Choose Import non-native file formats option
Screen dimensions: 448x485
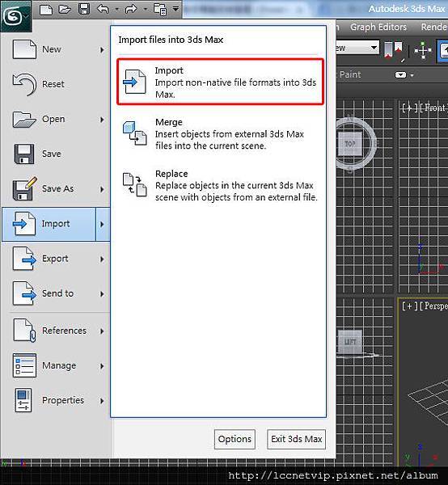point(220,82)
